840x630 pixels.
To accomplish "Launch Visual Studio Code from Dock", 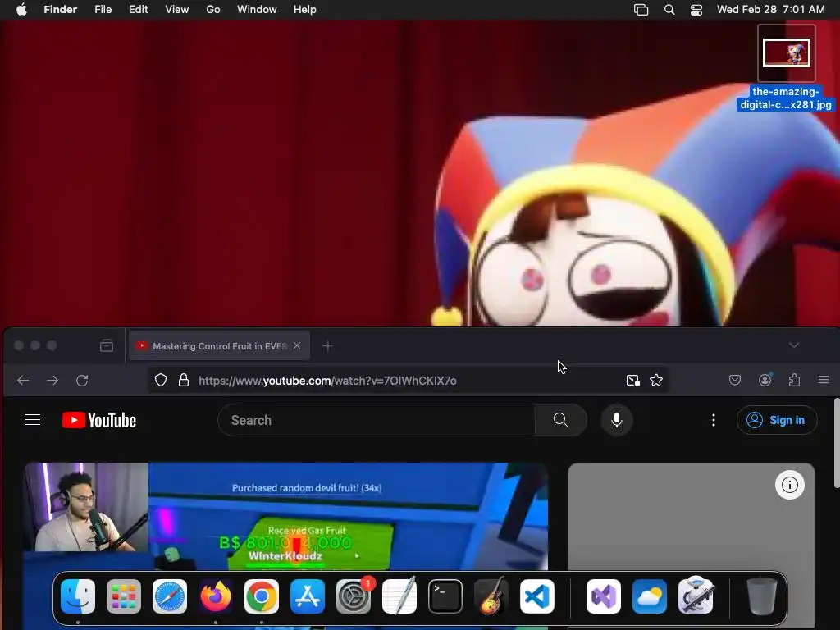I will point(536,596).
